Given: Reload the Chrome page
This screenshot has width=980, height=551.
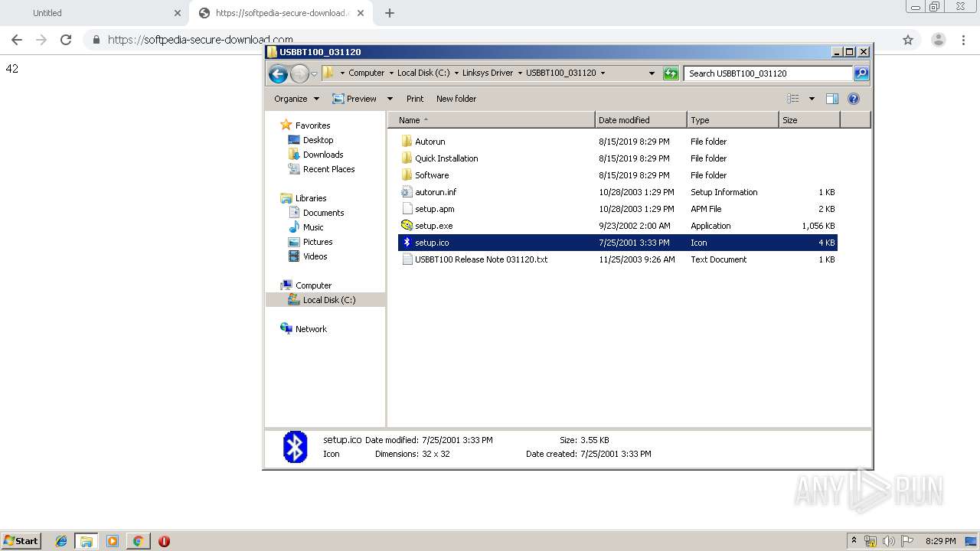Looking at the screenshot, I should (66, 40).
